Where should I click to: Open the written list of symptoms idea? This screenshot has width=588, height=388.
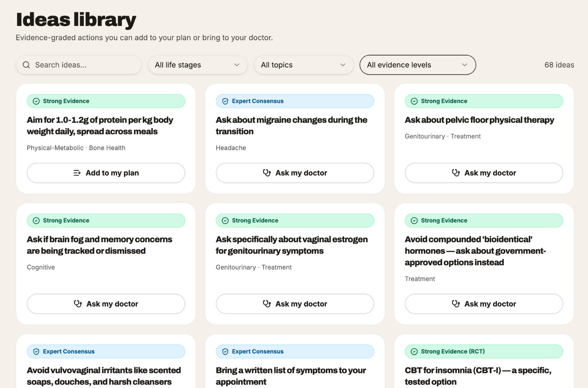pyautogui.click(x=291, y=376)
